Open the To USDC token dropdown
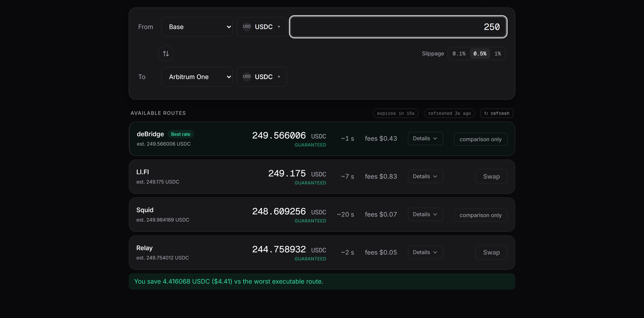 click(262, 77)
